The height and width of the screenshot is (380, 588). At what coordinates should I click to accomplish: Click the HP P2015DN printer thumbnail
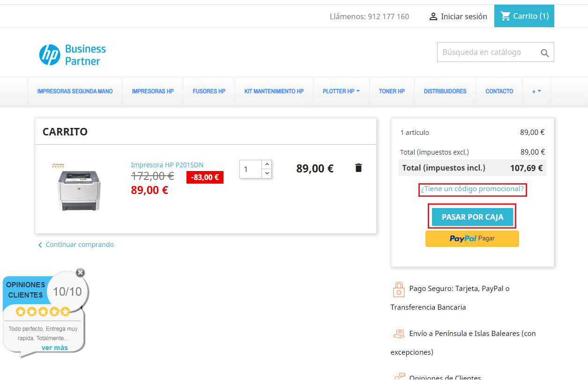[78, 187]
